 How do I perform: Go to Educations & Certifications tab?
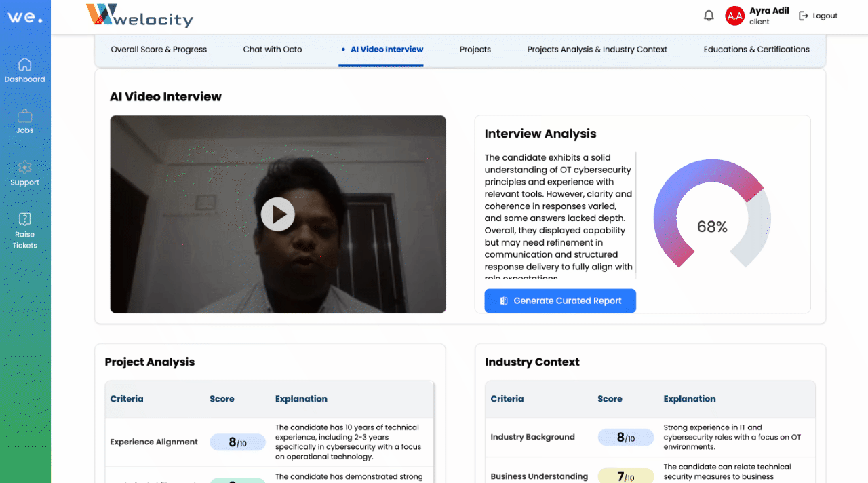coord(756,50)
